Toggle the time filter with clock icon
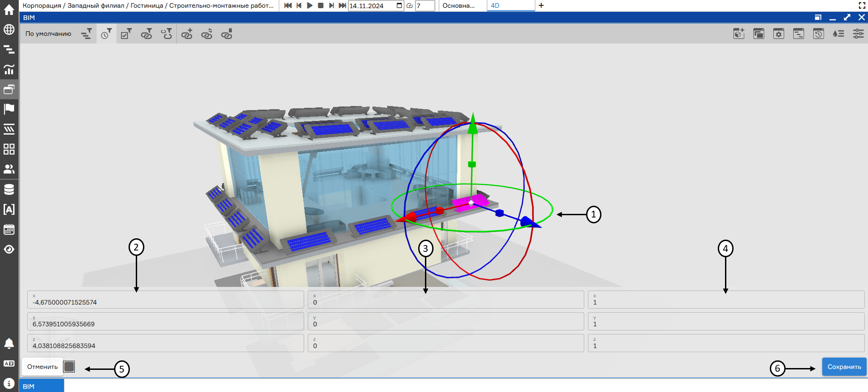 (x=106, y=34)
